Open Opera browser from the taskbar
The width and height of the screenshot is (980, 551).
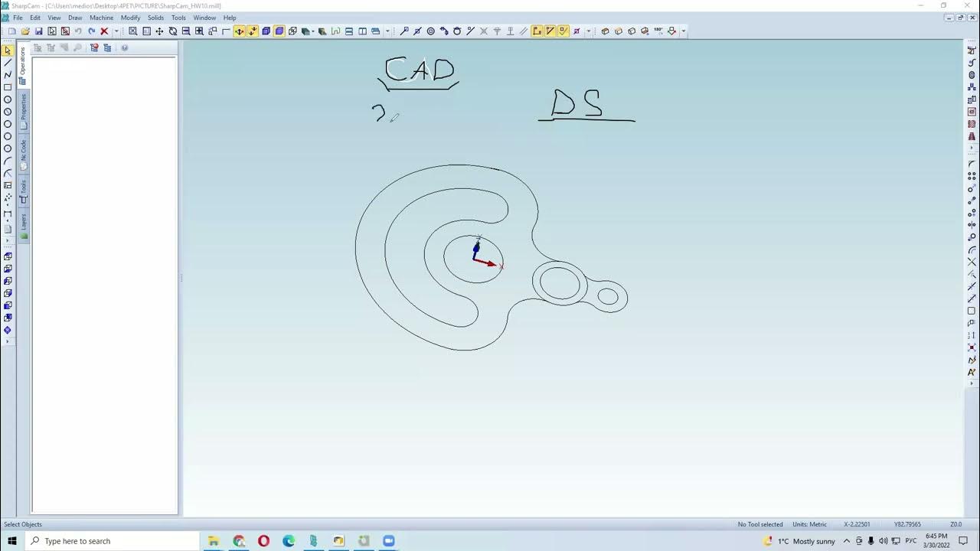(263, 541)
